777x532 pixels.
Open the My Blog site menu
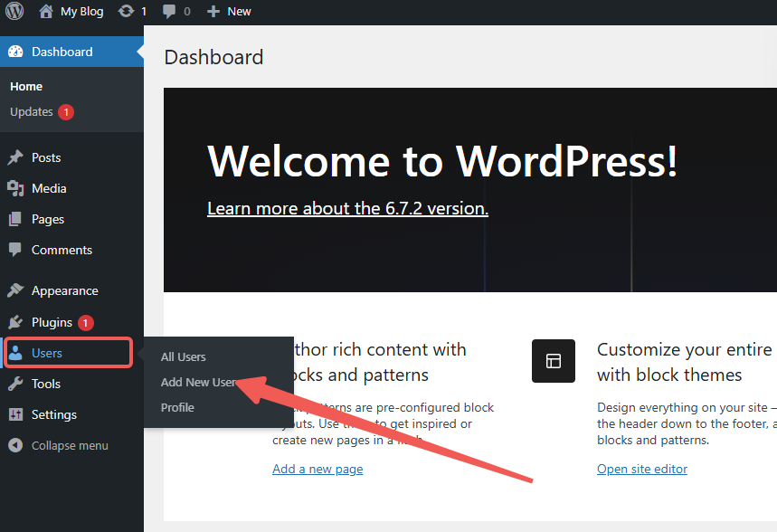(x=71, y=12)
